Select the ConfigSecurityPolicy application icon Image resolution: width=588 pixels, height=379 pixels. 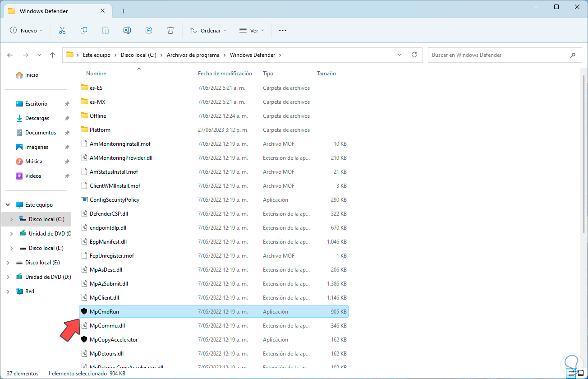coord(84,200)
